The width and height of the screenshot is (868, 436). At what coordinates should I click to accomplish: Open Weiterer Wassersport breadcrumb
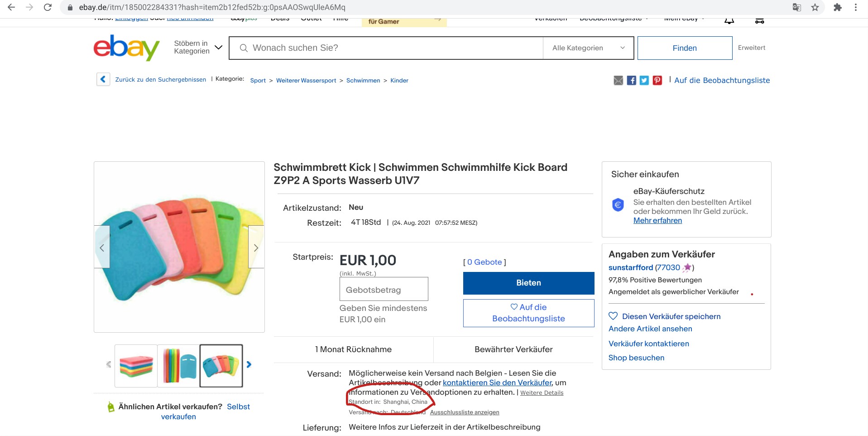tap(306, 81)
